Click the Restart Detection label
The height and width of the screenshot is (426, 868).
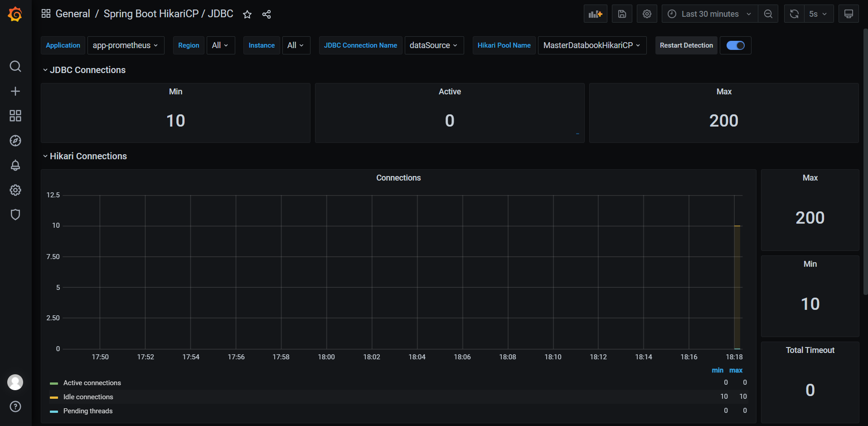click(x=686, y=45)
